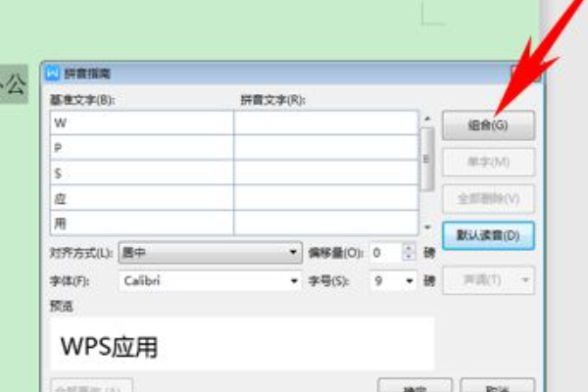The height and width of the screenshot is (392, 588).
Task: Select base text row S
Action: pyautogui.click(x=142, y=172)
